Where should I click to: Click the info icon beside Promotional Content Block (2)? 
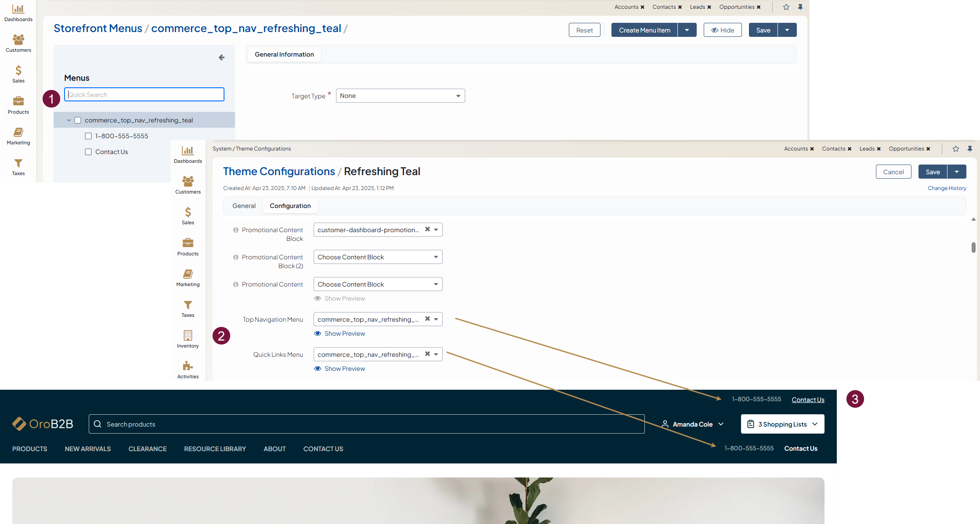pos(236,257)
